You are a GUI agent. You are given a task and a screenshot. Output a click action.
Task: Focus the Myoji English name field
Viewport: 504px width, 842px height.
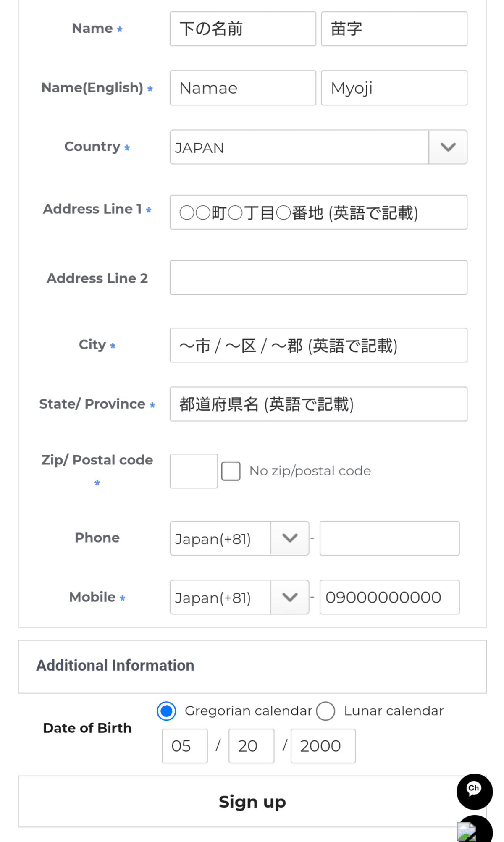pyautogui.click(x=394, y=88)
